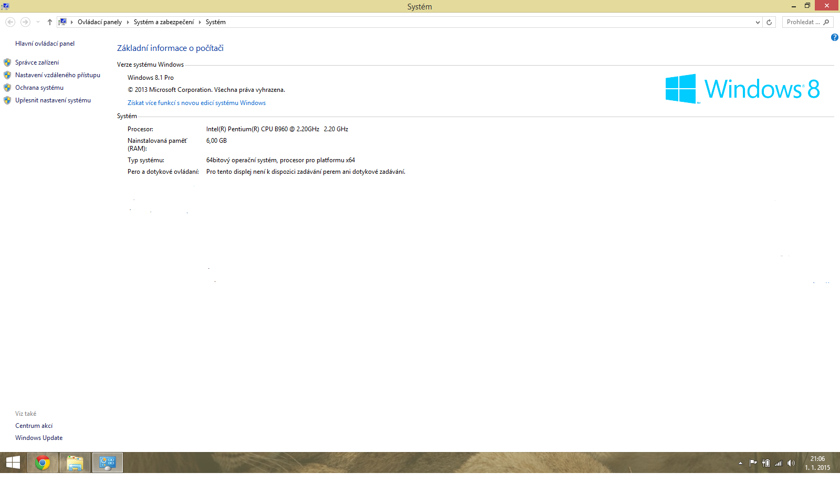Click Získat více funkcí s novou edicí link
The width and height of the screenshot is (840, 504).
tap(197, 103)
